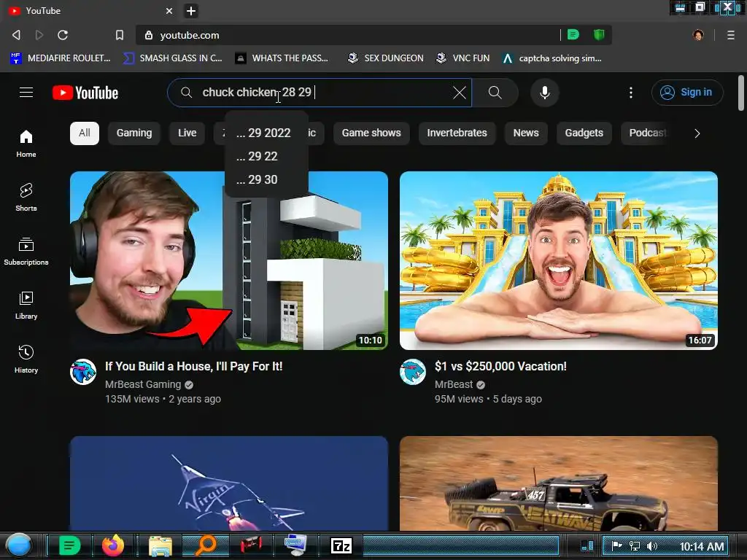
Task: Select the Gaming filter chip
Action: pos(134,133)
